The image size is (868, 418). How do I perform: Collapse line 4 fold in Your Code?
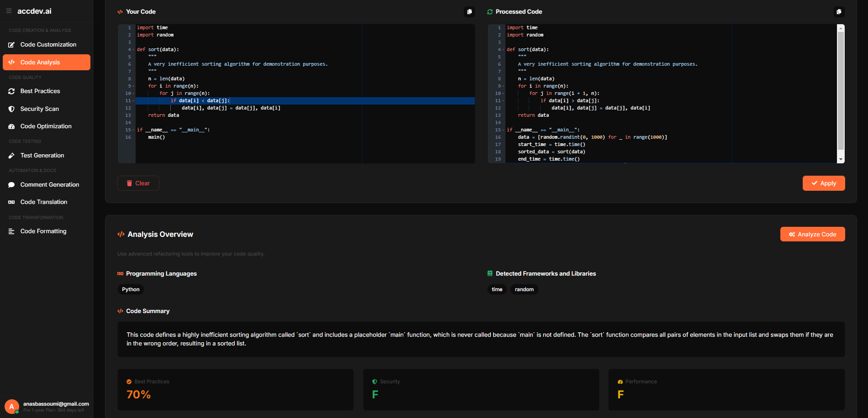pos(133,50)
